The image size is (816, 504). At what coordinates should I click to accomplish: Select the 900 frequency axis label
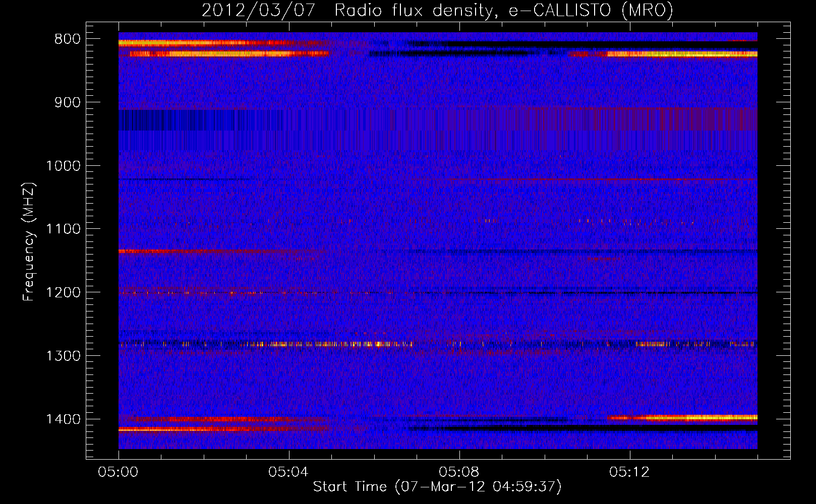tap(67, 103)
